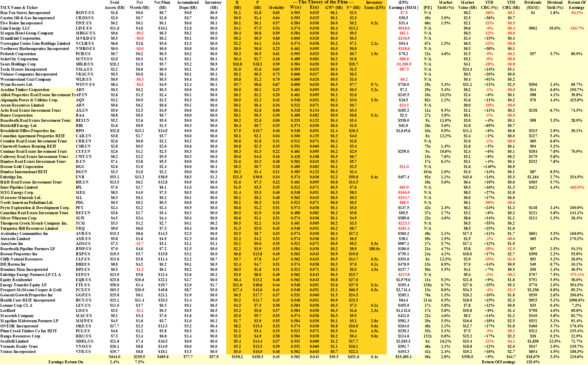Image resolution: width=588 pixels, height=365 pixels.
Task: Click the $15,485.1 total earnings cell
Action: click(x=403, y=357)
